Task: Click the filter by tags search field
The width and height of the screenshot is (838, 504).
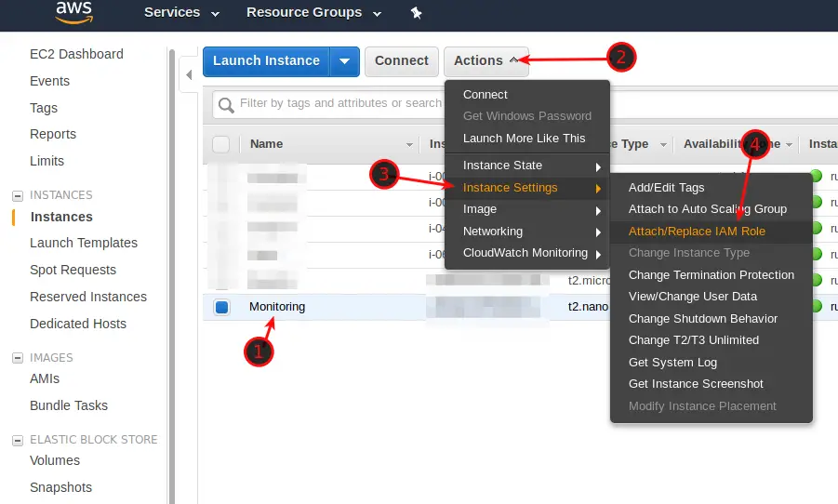Action: (x=340, y=103)
